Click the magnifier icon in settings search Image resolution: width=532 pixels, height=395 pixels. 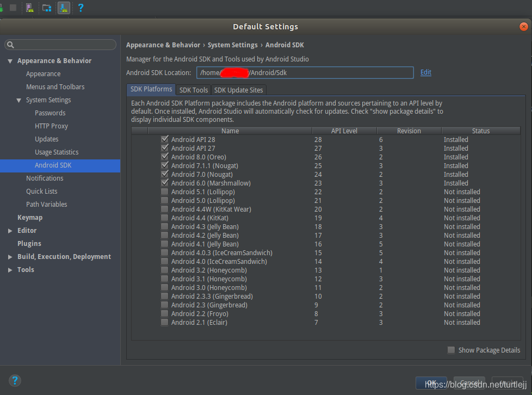[x=10, y=45]
